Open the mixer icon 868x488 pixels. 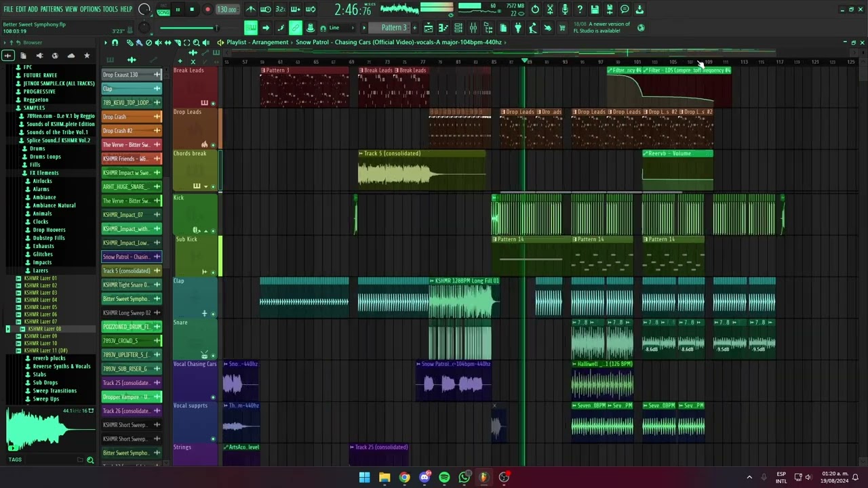coord(473,28)
